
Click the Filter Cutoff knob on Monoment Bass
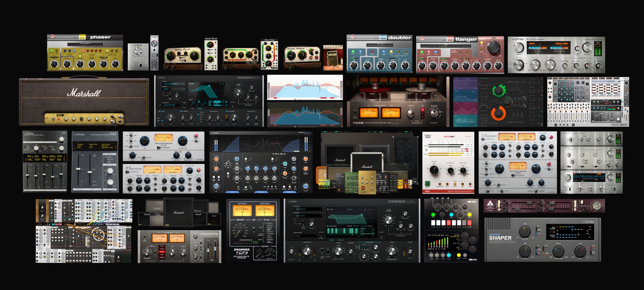(238, 93)
